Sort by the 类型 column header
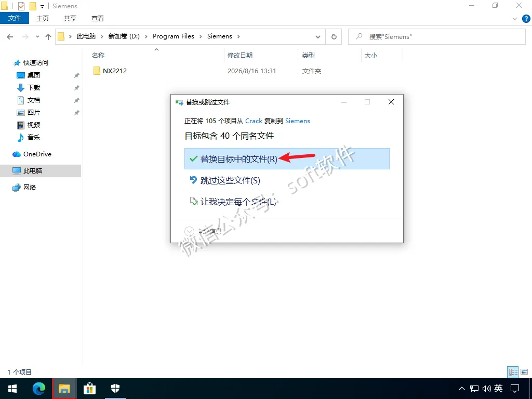Screen dimensions: 532x399 (309, 55)
